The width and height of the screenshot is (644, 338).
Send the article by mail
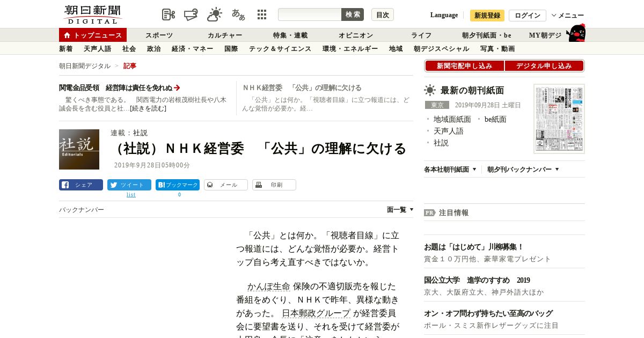click(x=226, y=185)
